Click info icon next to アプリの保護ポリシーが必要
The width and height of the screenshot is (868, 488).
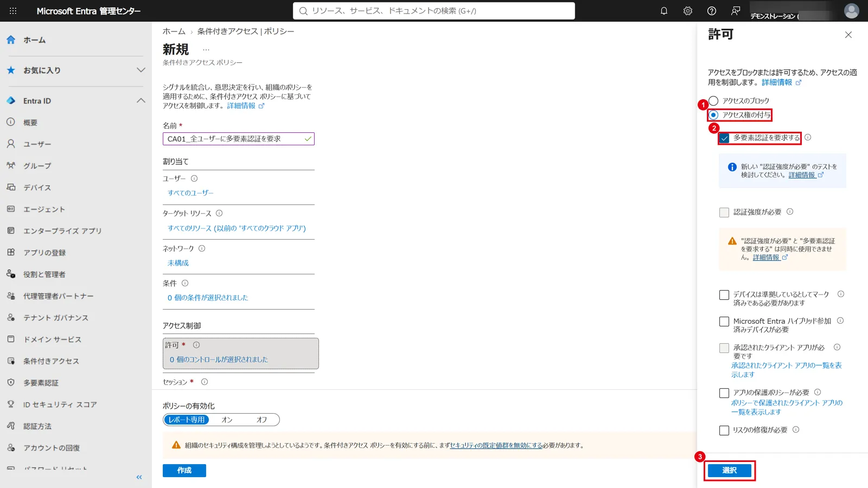[x=818, y=392]
